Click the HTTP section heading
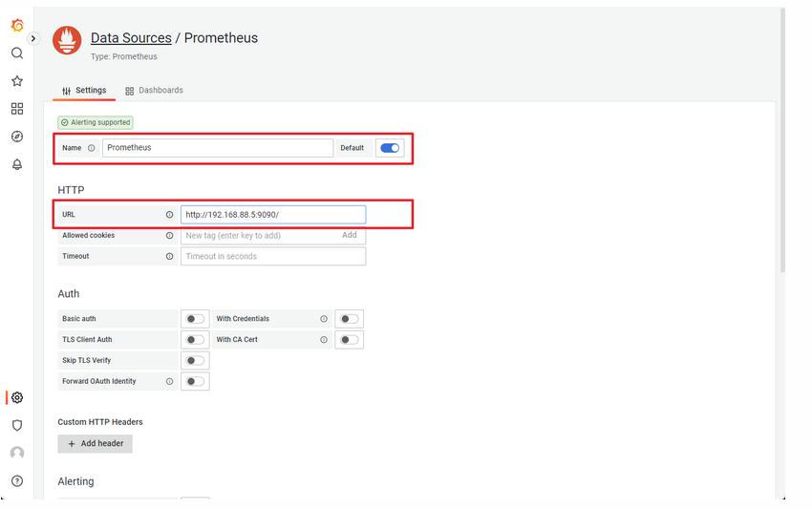812x510 pixels. (71, 190)
